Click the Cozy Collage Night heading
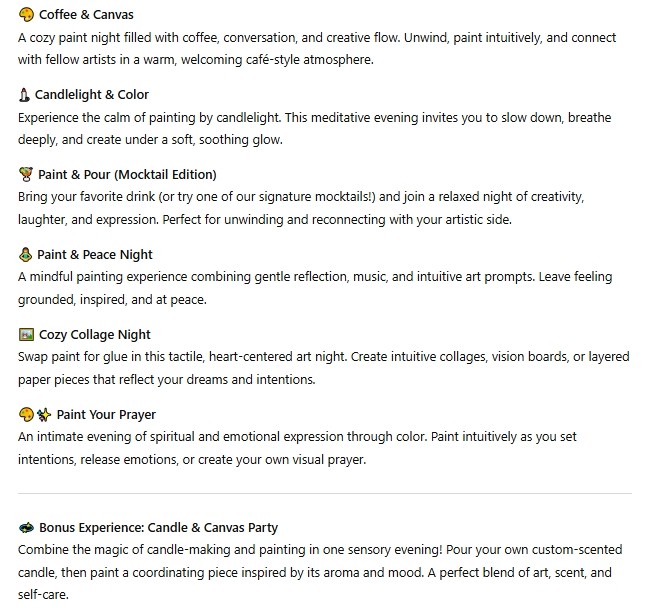Image resolution: width=646 pixels, height=608 pixels. [95, 335]
